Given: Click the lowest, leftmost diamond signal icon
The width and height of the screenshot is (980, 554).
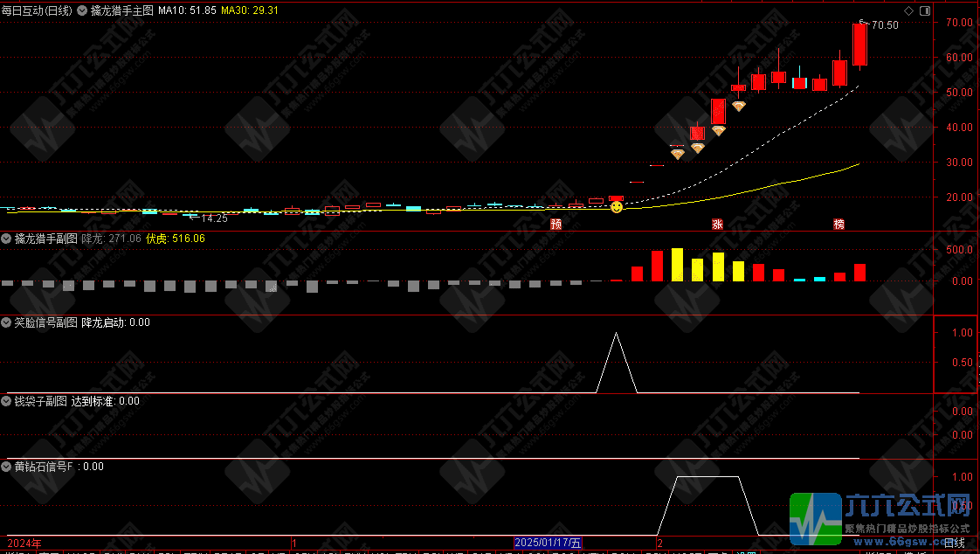Looking at the screenshot, I should point(677,154).
